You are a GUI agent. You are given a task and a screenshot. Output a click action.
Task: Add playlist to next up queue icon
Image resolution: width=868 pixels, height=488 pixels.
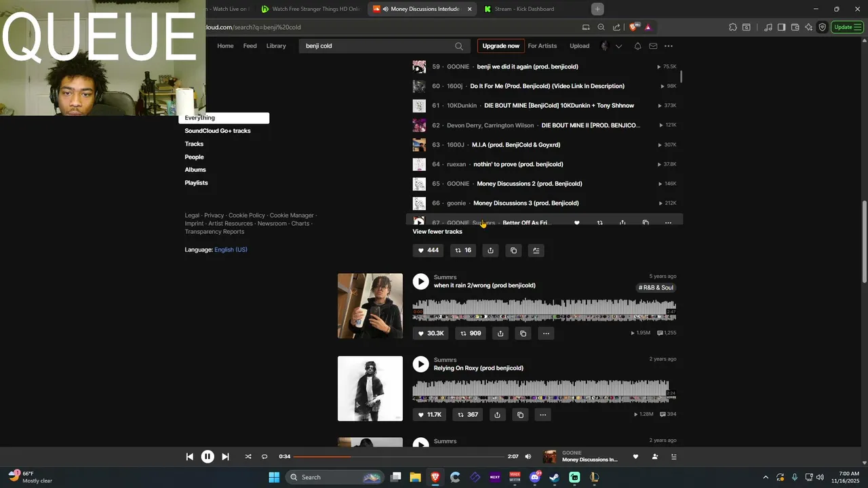coord(536,251)
